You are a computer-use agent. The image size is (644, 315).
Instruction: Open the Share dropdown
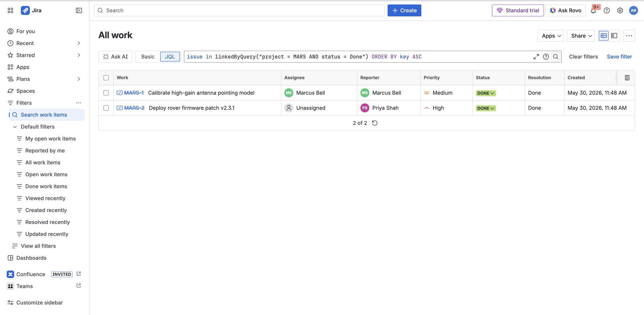click(581, 36)
